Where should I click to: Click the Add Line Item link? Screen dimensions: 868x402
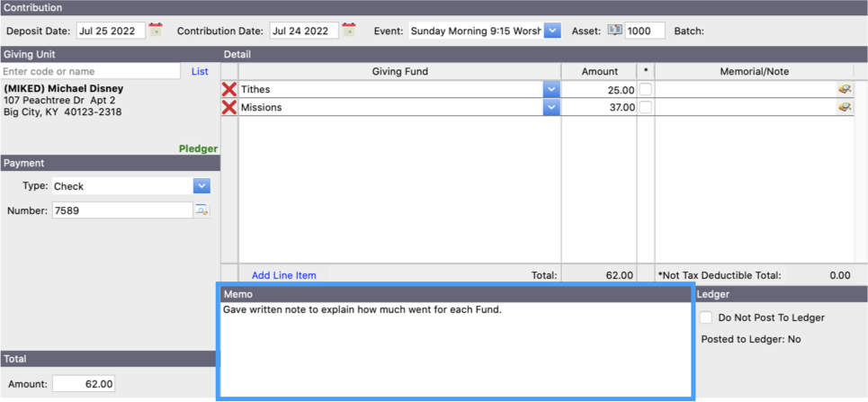(283, 275)
